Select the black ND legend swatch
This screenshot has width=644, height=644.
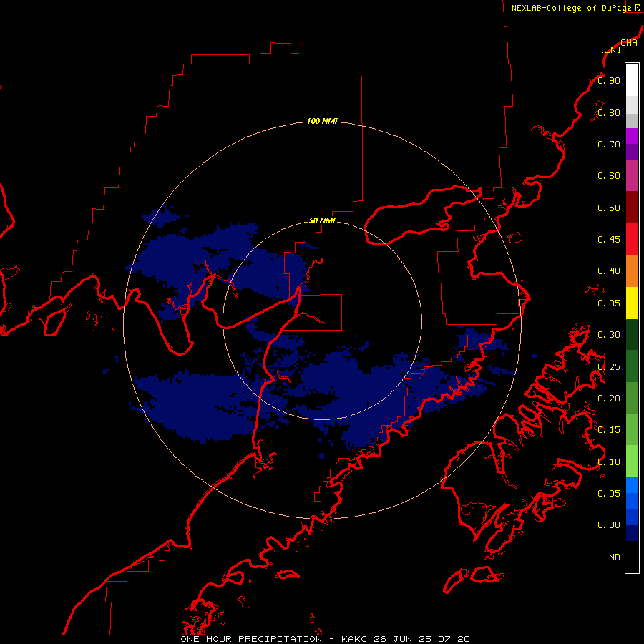(x=632, y=557)
